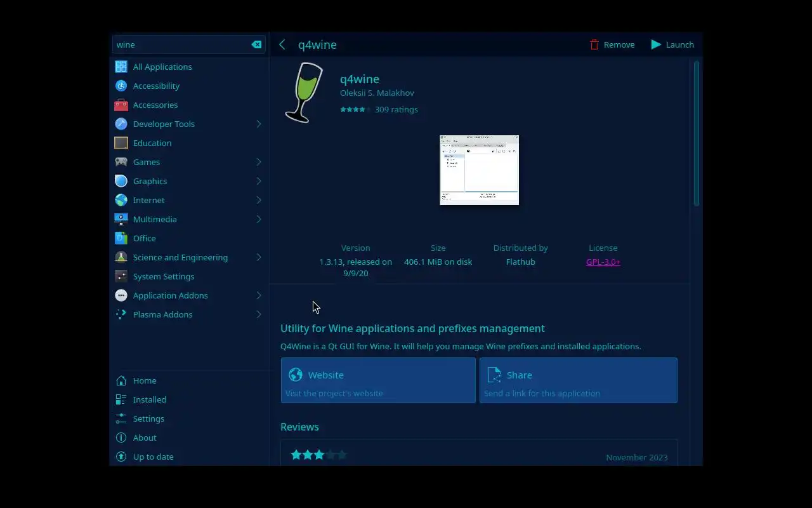Click the Plasma Addons icon
The image size is (812, 508).
point(121,314)
